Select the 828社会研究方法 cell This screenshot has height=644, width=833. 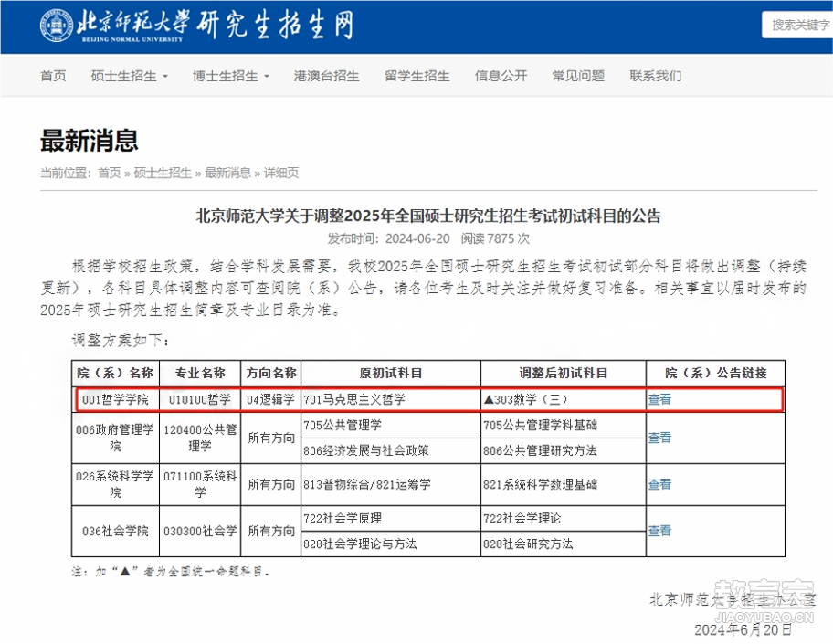point(564,544)
